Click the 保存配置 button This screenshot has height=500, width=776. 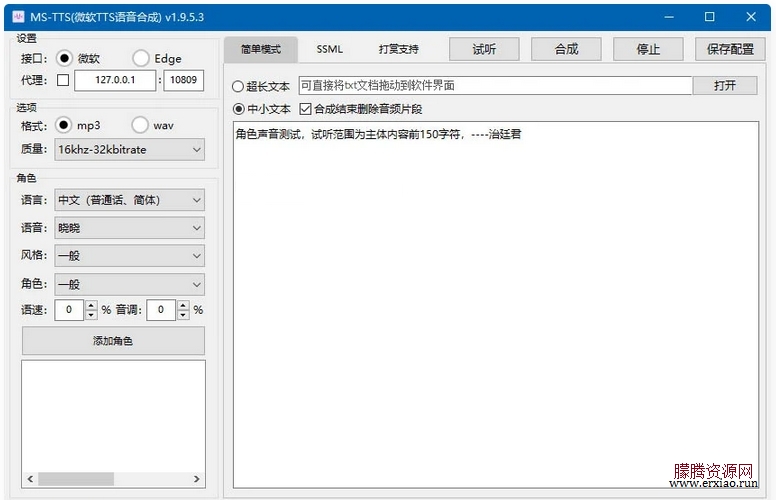[x=730, y=49]
